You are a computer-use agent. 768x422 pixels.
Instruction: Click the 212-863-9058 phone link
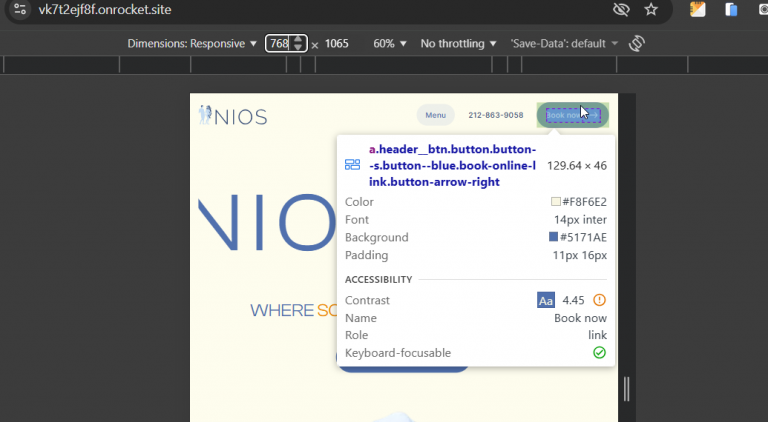pos(496,115)
